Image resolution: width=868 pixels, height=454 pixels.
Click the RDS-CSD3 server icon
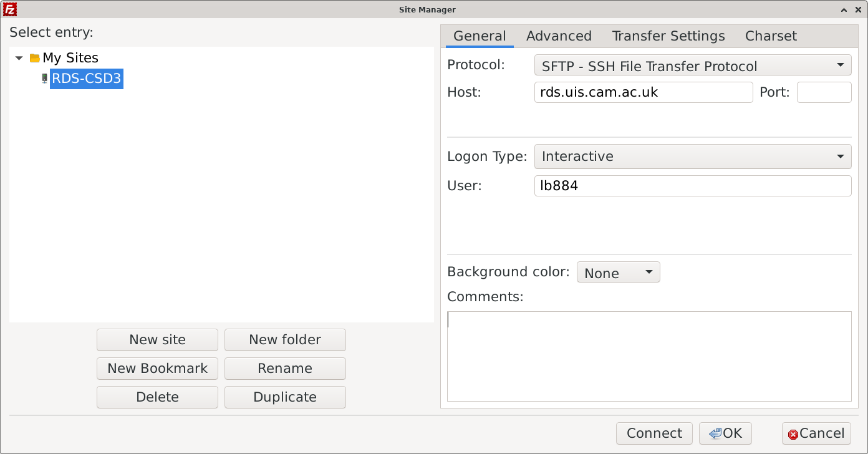pos(44,79)
